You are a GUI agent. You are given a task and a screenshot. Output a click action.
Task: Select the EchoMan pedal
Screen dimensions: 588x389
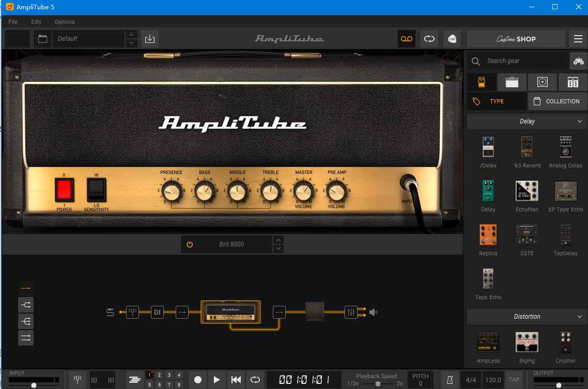click(x=527, y=196)
